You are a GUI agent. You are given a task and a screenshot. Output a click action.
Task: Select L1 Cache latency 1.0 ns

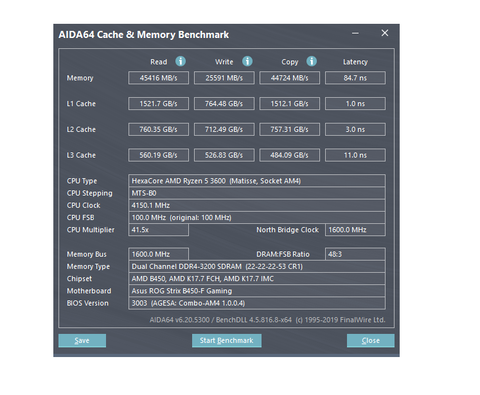tap(355, 104)
